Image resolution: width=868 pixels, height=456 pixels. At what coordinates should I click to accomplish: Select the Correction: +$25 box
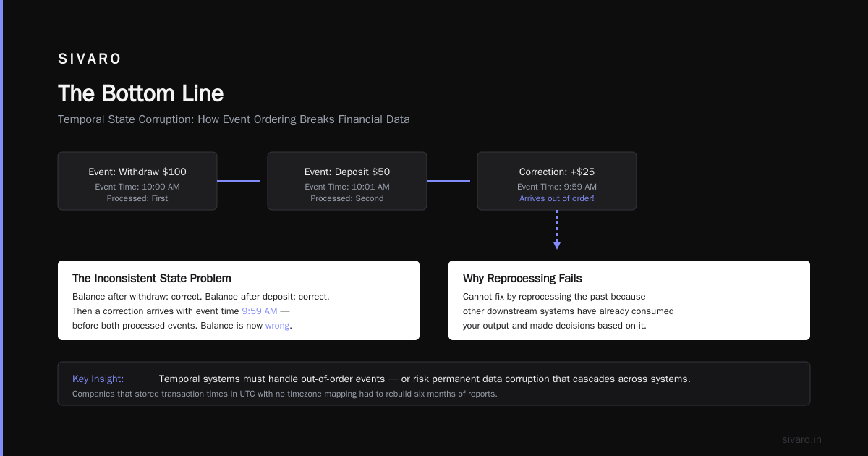[557, 181]
